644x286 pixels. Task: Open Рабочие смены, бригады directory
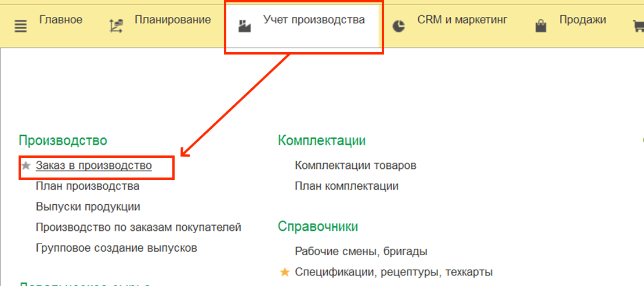pos(361,252)
